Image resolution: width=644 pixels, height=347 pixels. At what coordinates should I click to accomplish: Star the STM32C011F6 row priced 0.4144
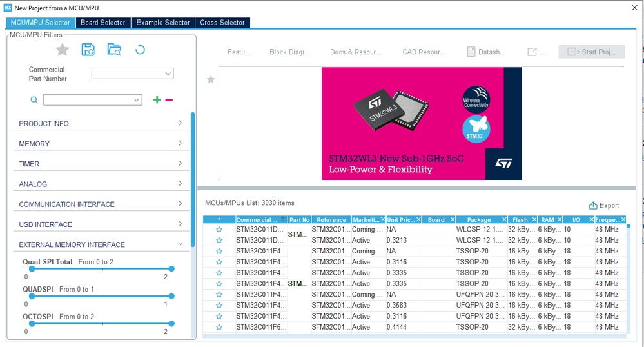point(219,327)
